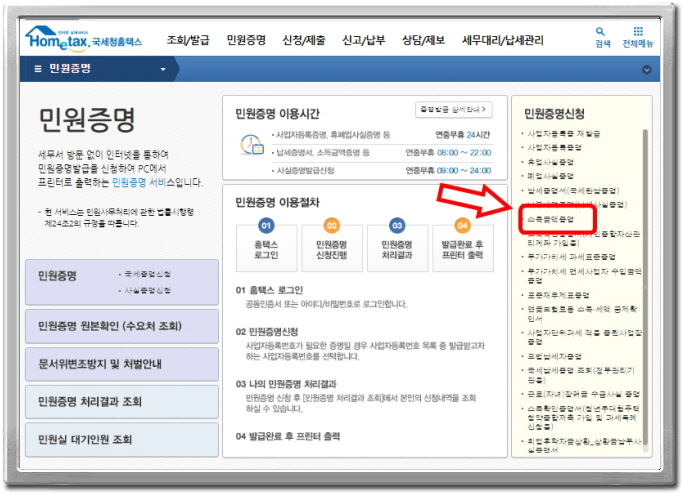
Task: Select 사업자등록증 재발급 link
Action: point(563,134)
